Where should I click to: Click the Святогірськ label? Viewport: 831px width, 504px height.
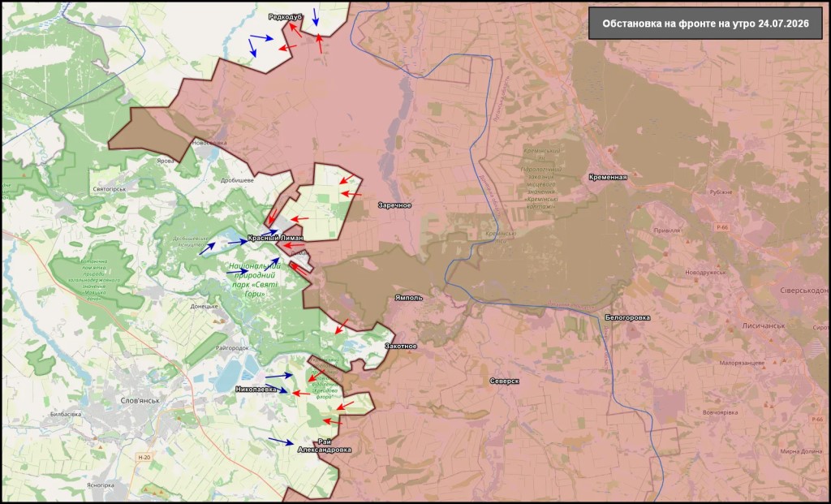(109, 188)
